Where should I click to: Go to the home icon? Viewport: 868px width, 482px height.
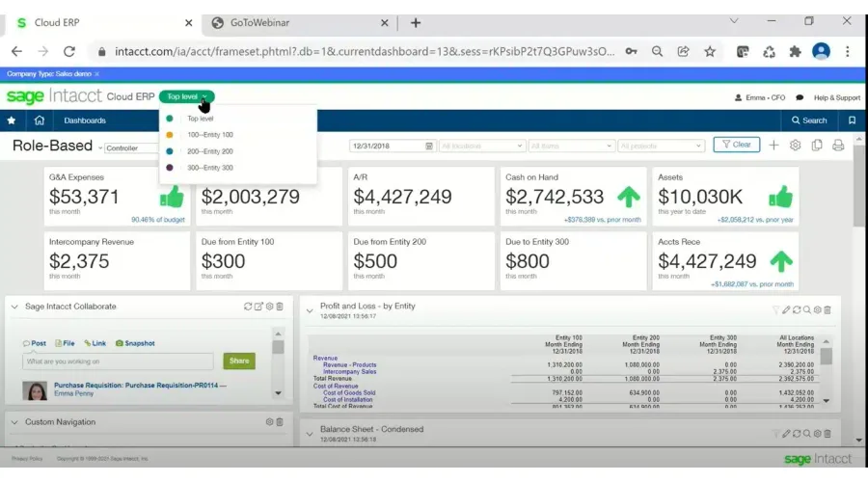39,120
